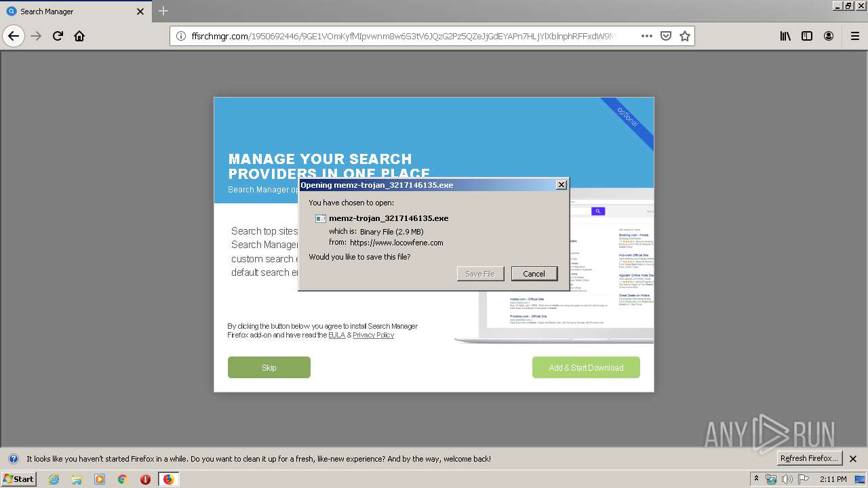Open Windows Media Player from taskbar
Screen dimensions: 868x488
pos(100,479)
